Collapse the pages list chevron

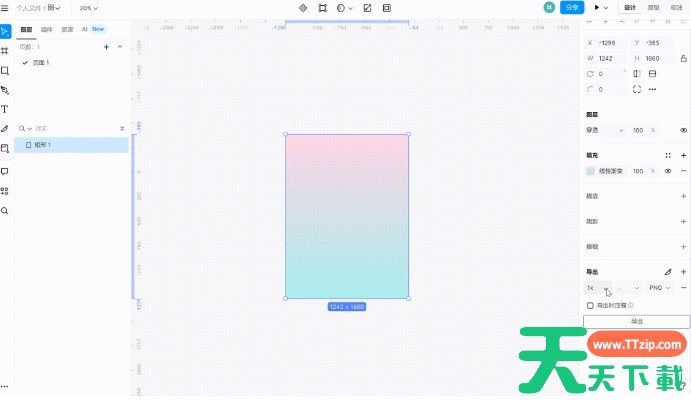120,47
